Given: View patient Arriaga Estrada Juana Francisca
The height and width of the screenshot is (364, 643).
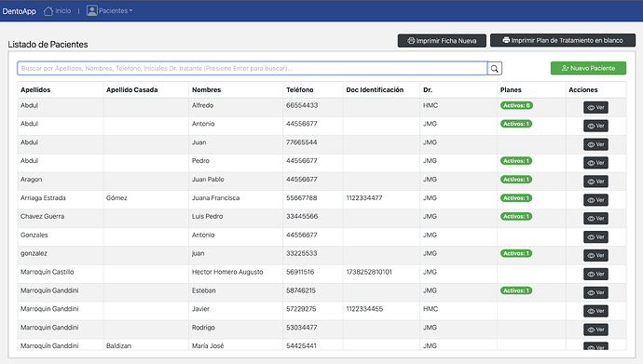Looking at the screenshot, I should (595, 200).
